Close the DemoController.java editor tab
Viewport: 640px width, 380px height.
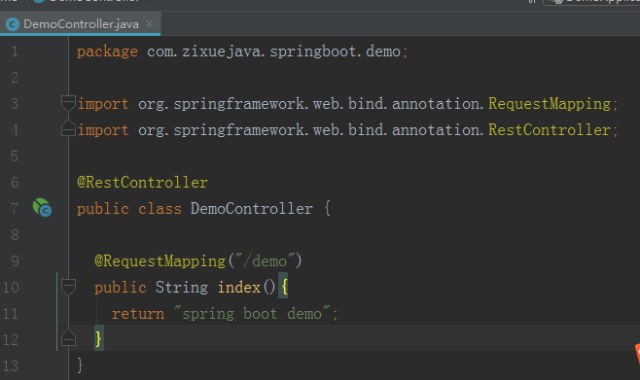(x=149, y=24)
